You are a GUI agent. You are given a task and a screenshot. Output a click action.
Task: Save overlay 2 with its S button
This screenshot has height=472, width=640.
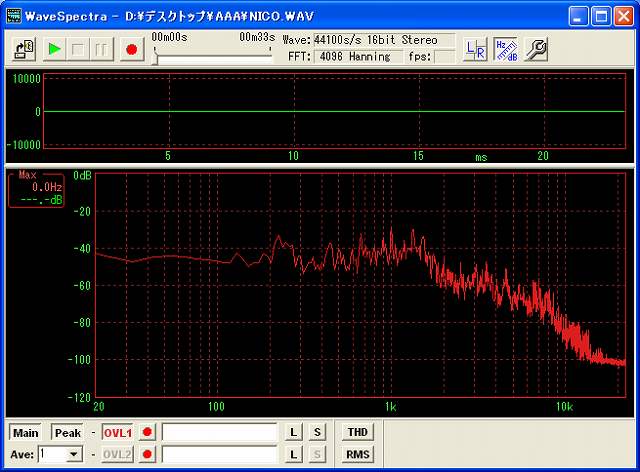click(318, 454)
